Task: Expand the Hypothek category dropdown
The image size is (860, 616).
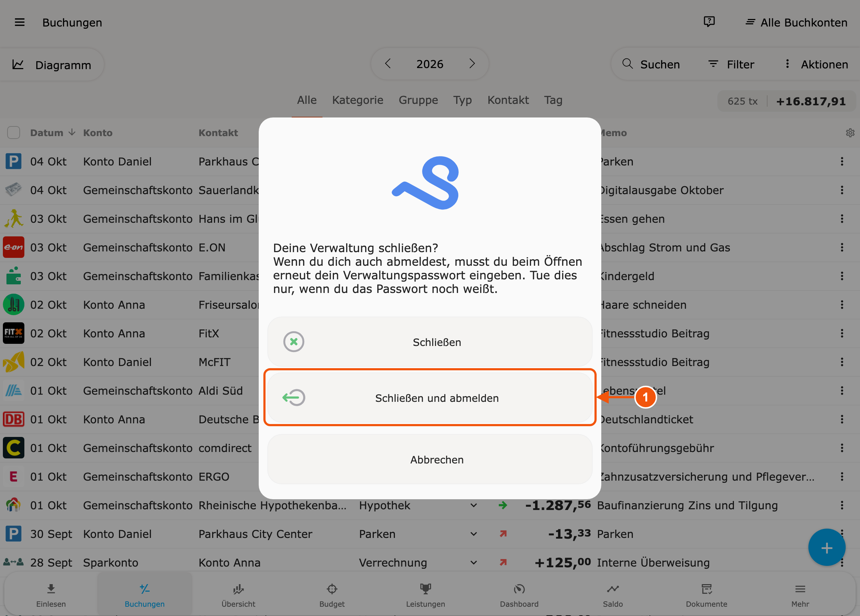Action: click(474, 505)
